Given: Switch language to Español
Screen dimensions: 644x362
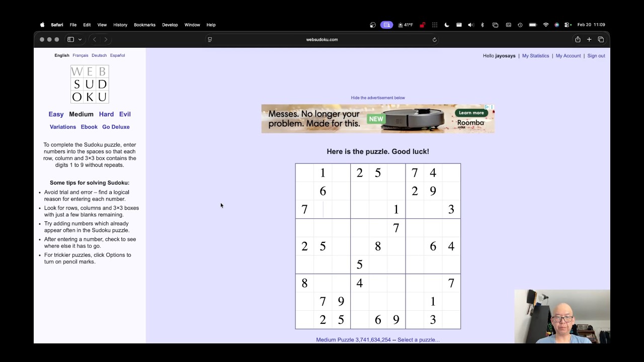Looking at the screenshot, I should click(117, 55).
